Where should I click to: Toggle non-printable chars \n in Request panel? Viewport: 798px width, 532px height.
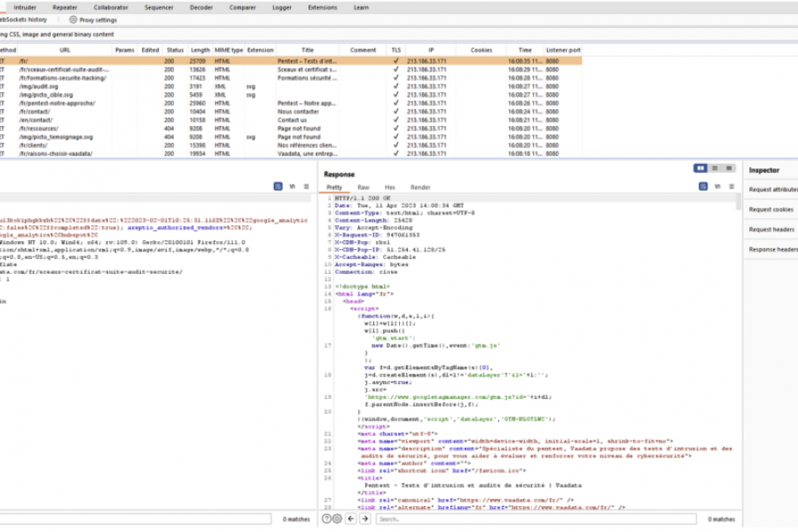(292, 187)
